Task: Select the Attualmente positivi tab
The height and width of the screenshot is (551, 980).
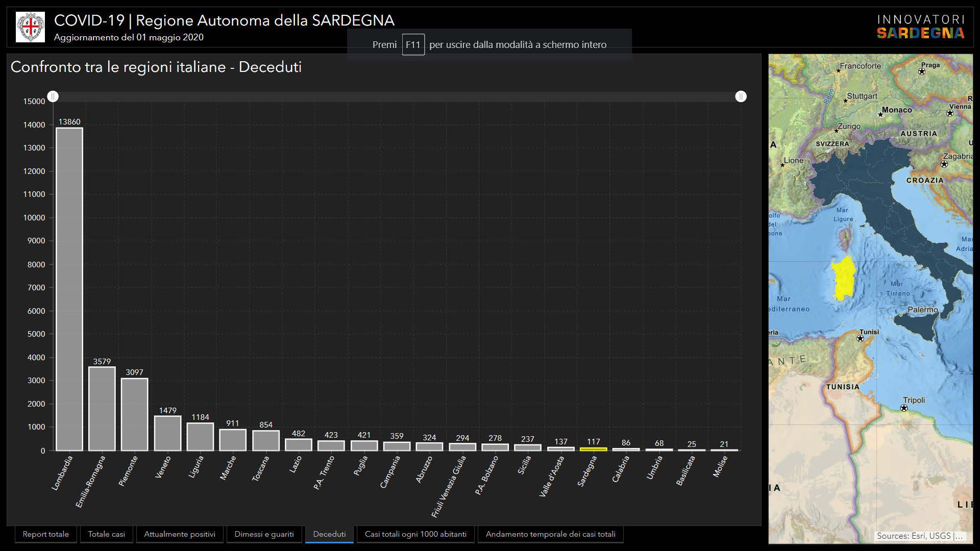Action: 180,534
